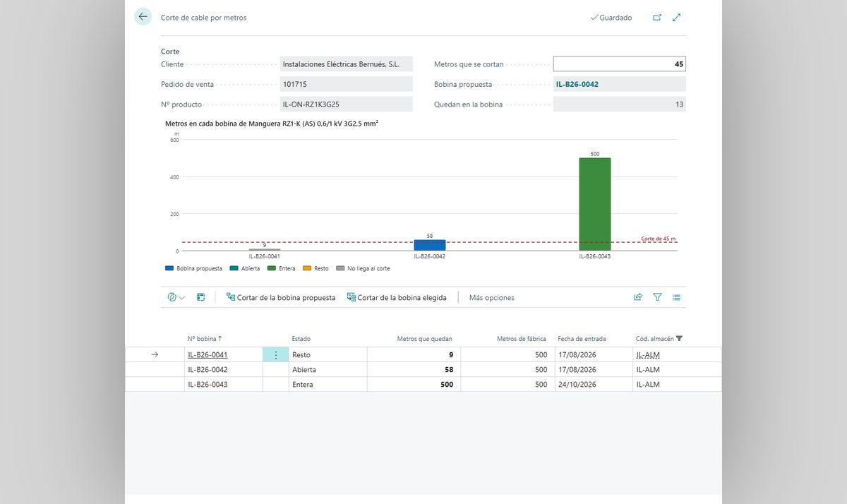Click Cortar de la bobina elegida
847x504 pixels.
coord(397,298)
